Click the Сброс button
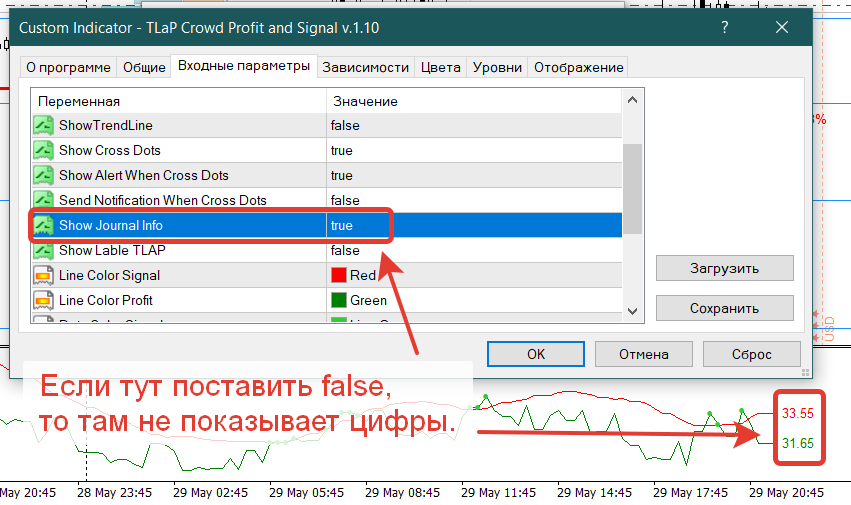851x505 pixels. [752, 354]
